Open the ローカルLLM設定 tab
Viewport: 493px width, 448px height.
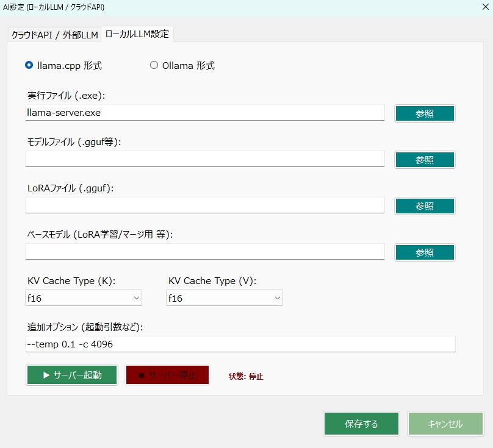point(137,34)
